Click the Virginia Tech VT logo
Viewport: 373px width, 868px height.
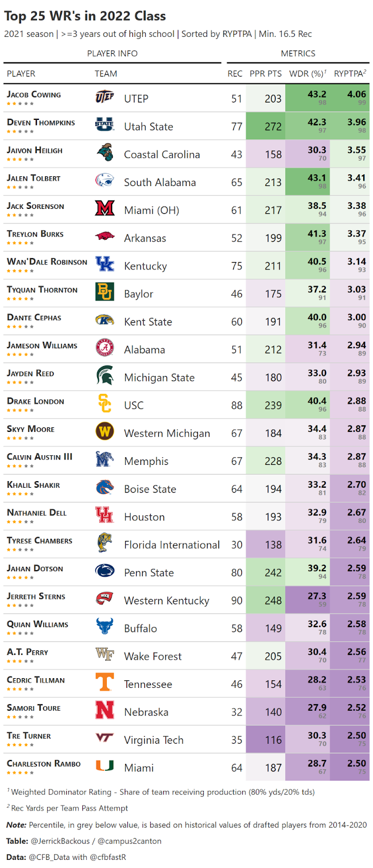click(105, 738)
